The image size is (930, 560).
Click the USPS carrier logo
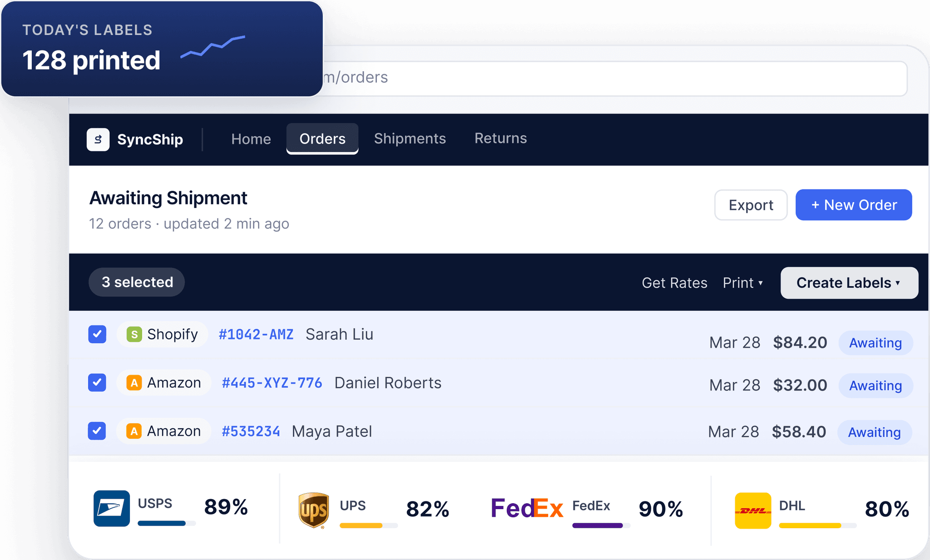click(x=112, y=508)
